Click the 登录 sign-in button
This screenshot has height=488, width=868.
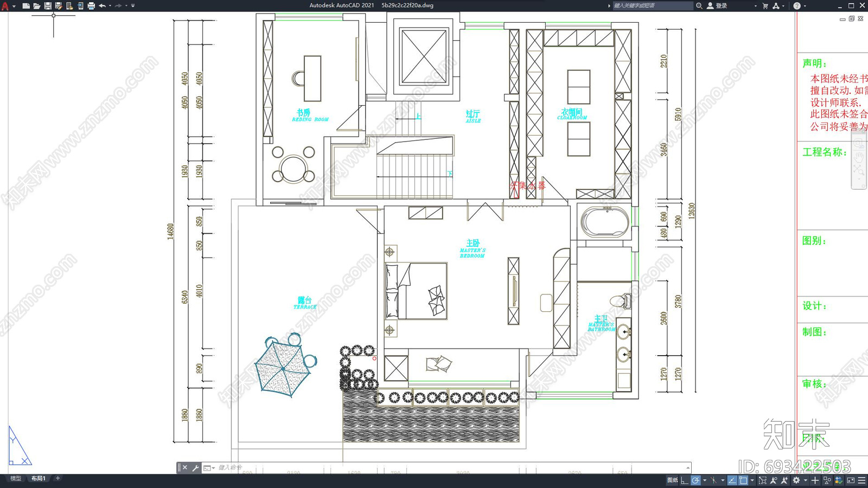click(717, 5)
